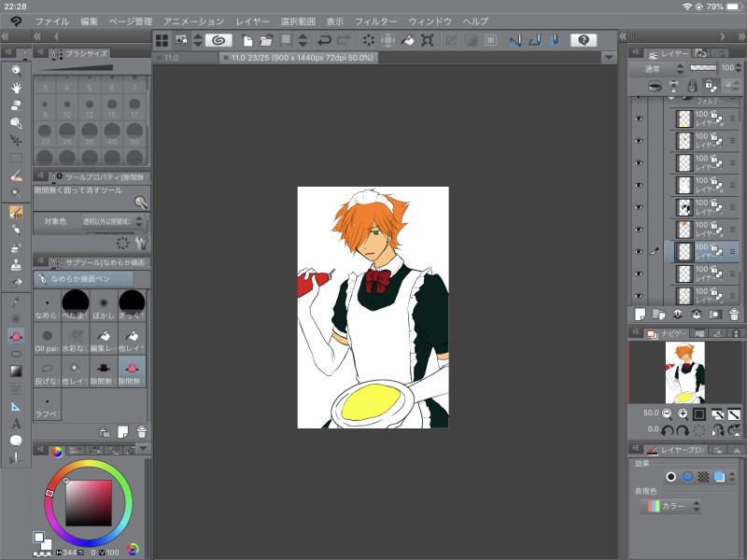The image size is (747, 560).
Task: Click the help question mark button
Action: click(x=584, y=40)
